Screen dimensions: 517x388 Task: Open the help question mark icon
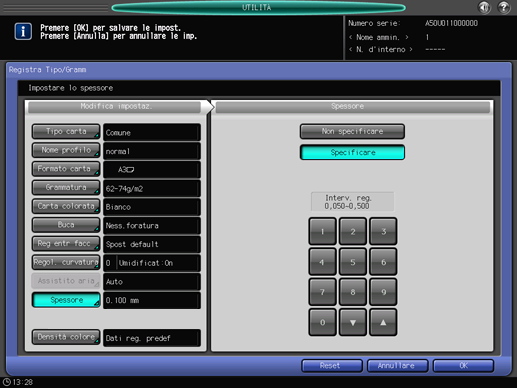503,7
